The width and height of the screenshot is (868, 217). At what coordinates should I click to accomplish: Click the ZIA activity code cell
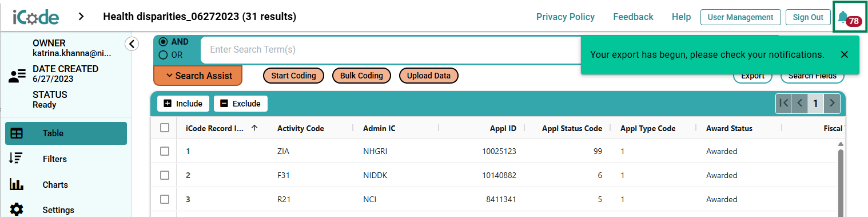click(x=284, y=152)
